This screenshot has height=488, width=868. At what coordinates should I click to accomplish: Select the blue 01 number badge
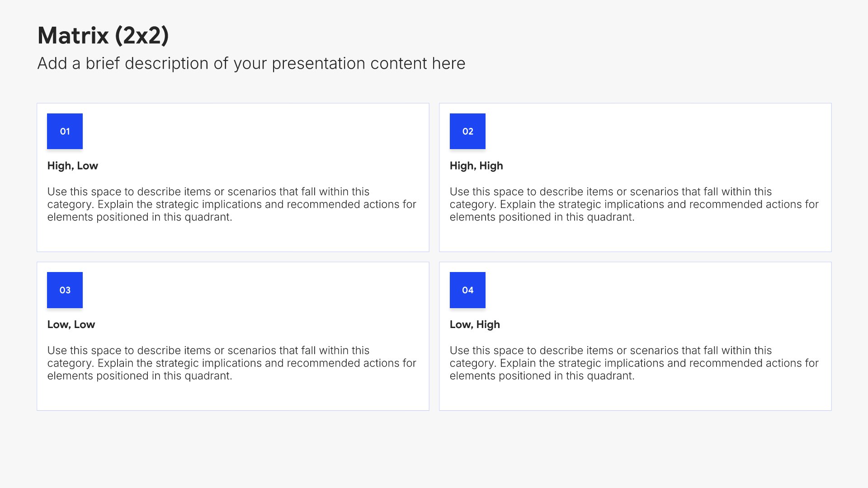point(65,131)
